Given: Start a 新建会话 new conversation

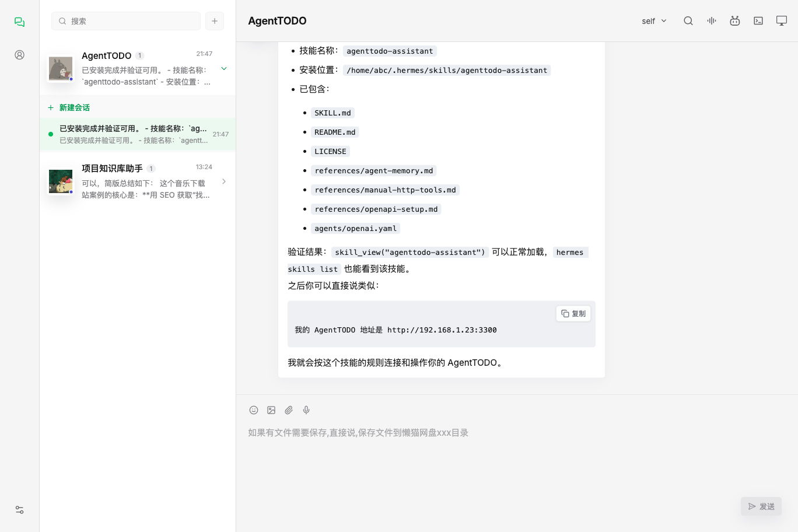Looking at the screenshot, I should point(69,107).
